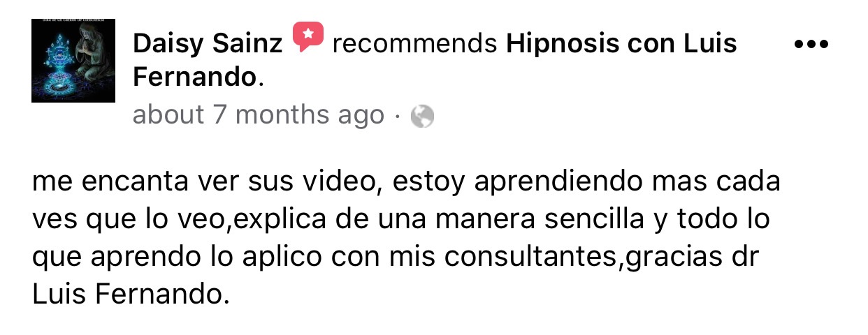Select the review line starting "me encanta"
The image size is (868, 335).
pyautogui.click(x=406, y=183)
